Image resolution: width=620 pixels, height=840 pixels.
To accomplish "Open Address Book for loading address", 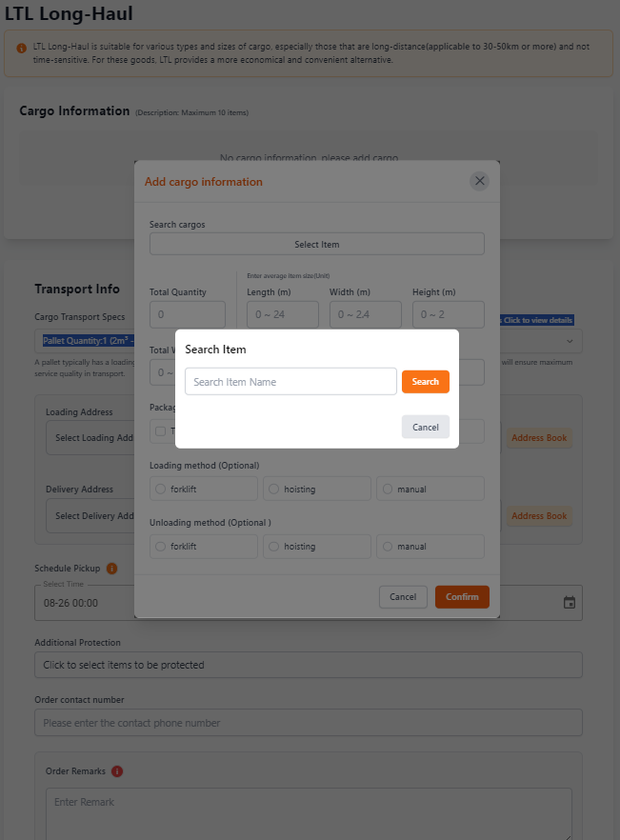I will coord(539,438).
